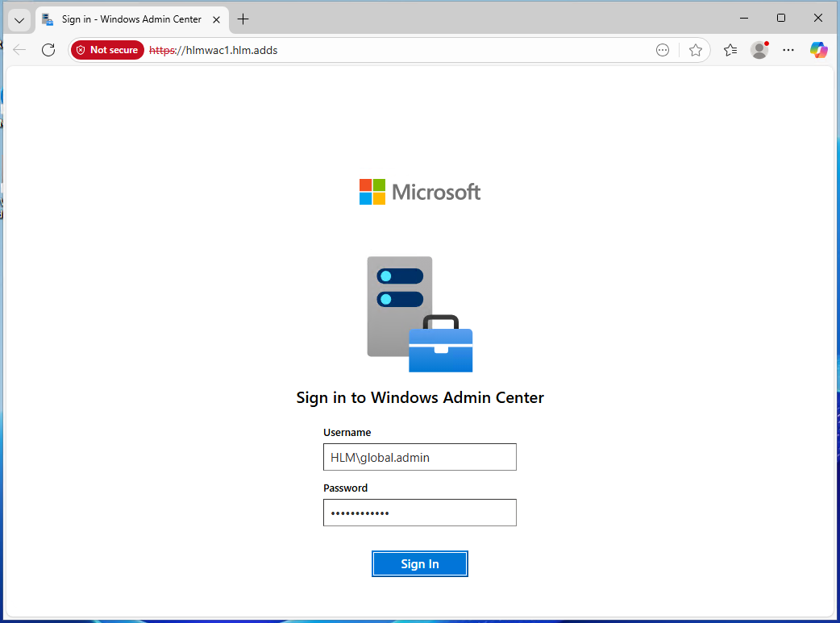The width and height of the screenshot is (840, 623).
Task: Launch Copilot from the toolbar icon
Action: [819, 50]
